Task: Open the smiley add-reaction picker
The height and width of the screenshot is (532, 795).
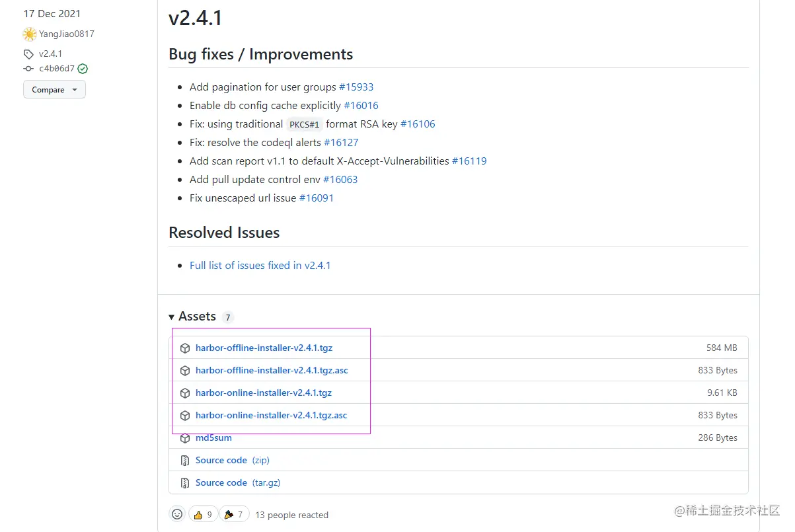Action: [x=177, y=514]
